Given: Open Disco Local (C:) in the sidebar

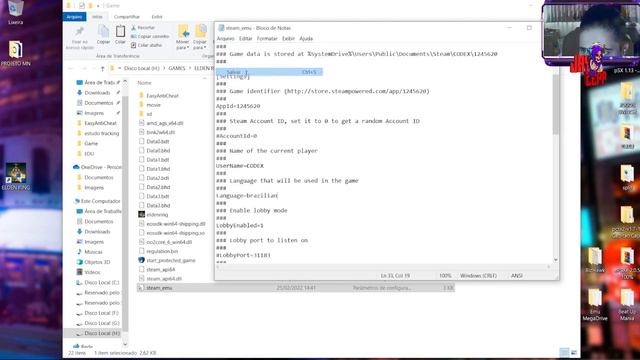Looking at the screenshot, I should point(98,282).
